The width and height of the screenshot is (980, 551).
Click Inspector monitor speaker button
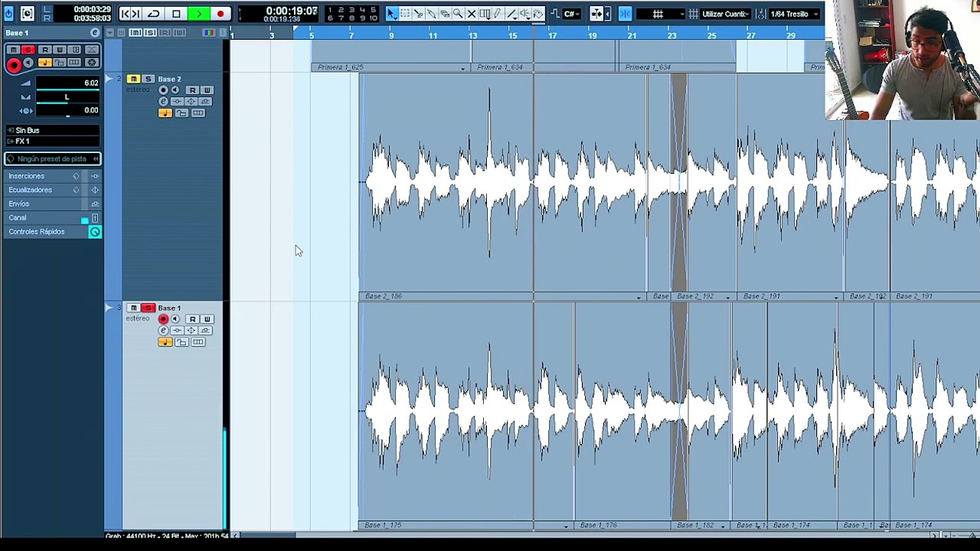(28, 63)
